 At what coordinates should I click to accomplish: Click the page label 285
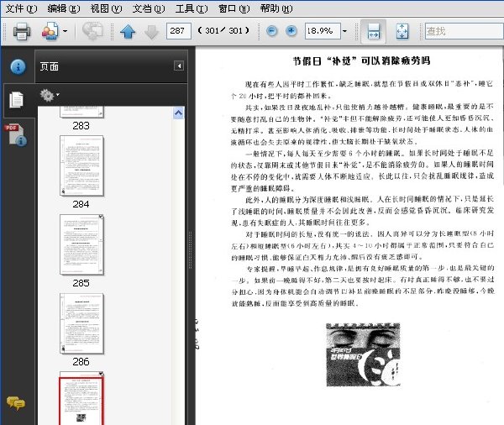pos(81,283)
